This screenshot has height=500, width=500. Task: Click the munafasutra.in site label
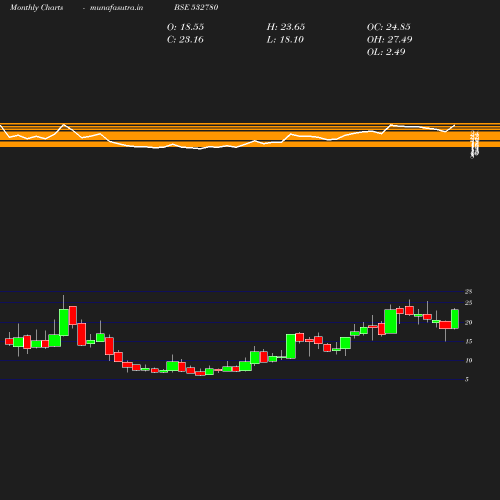point(116,7)
